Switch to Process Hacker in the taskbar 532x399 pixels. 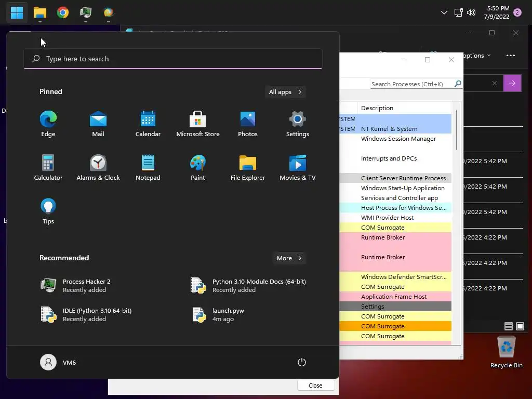coord(86,12)
